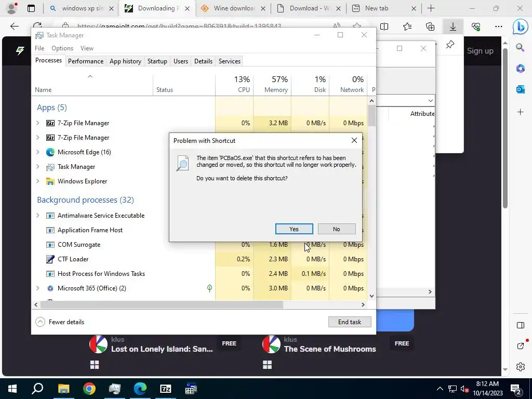The width and height of the screenshot is (532, 399).
Task: Sort processes by Status column header
Action: (x=184, y=86)
